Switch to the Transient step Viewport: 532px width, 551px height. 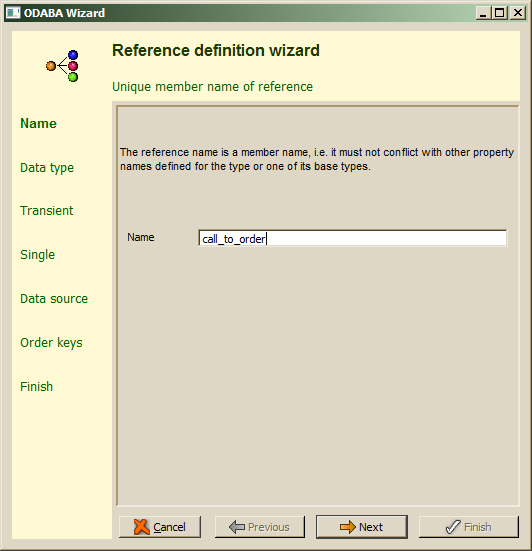point(47,210)
